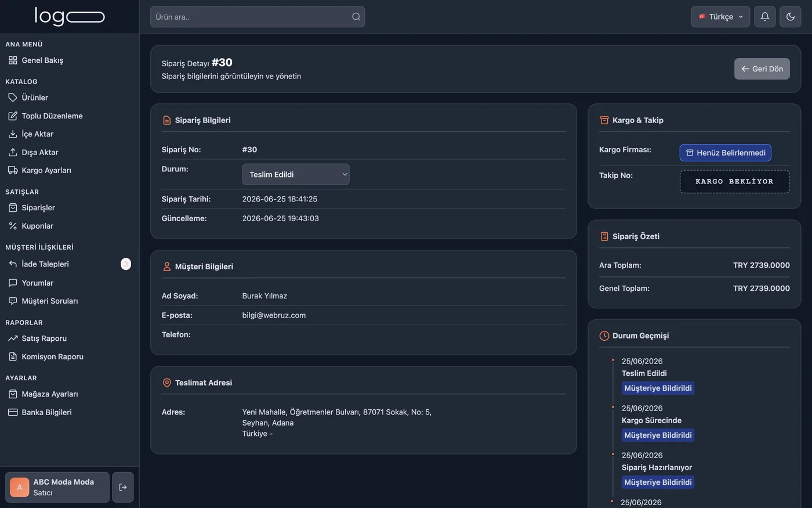Open the ABC Moda Moda account card
Viewport: 812px width, 508px height.
(57, 487)
